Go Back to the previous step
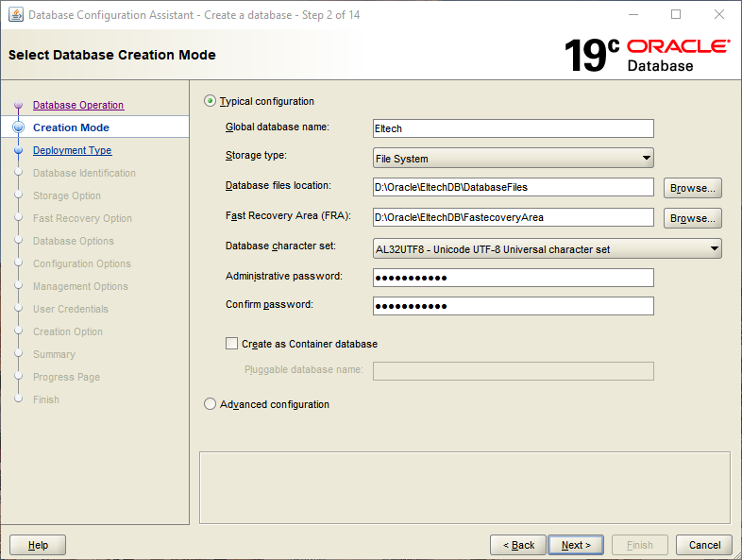The width and height of the screenshot is (742, 560). [518, 545]
